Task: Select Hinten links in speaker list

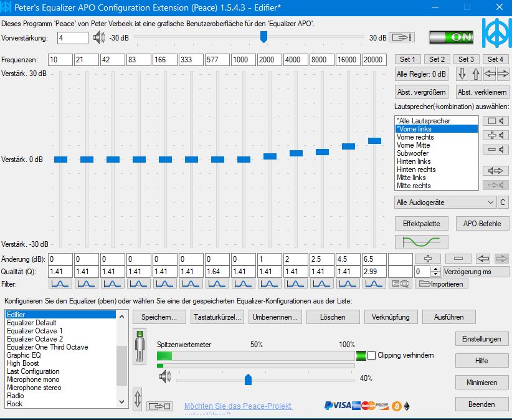Action: pos(437,161)
